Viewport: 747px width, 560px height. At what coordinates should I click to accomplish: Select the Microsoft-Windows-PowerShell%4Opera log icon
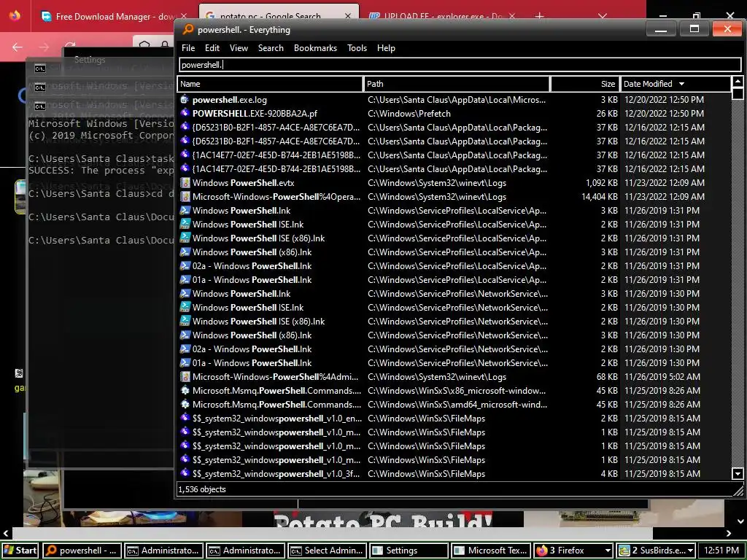click(185, 197)
